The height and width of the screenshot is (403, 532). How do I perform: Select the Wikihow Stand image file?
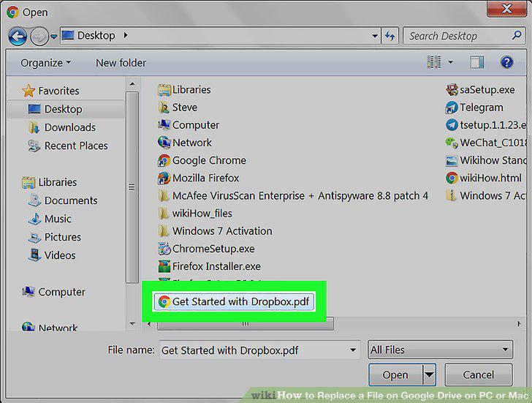(485, 160)
